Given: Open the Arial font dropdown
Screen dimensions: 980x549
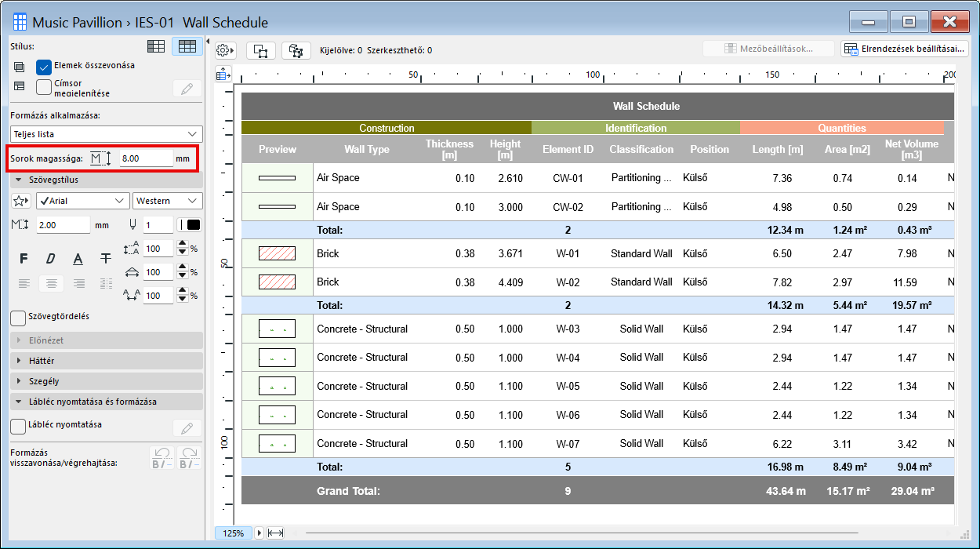Looking at the screenshot, I should click(x=82, y=201).
